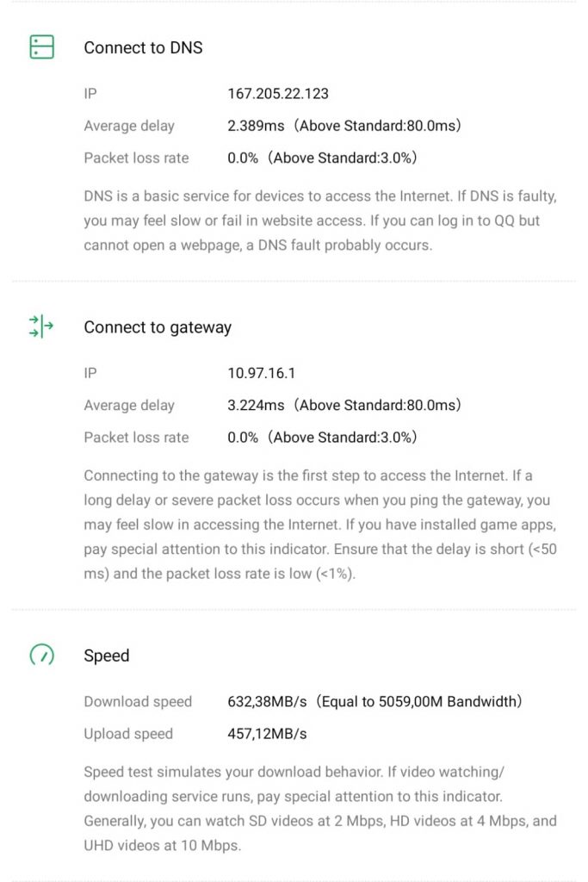The height and width of the screenshot is (882, 588).
Task: Click the gateway description paragraph
Action: click(319, 525)
